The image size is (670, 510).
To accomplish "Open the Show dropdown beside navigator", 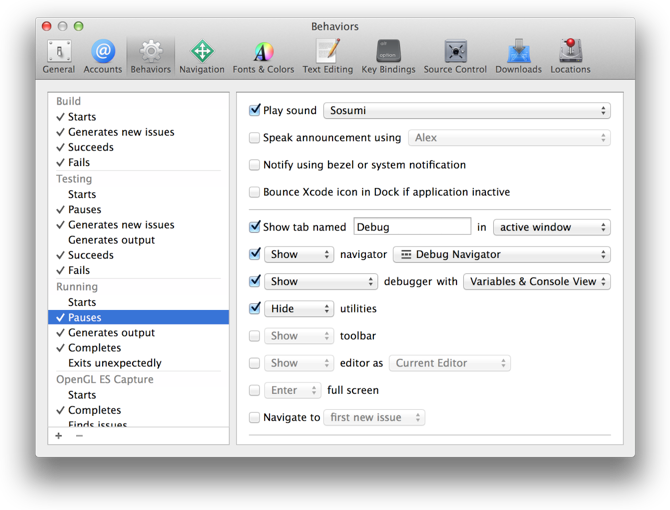I will [x=299, y=254].
